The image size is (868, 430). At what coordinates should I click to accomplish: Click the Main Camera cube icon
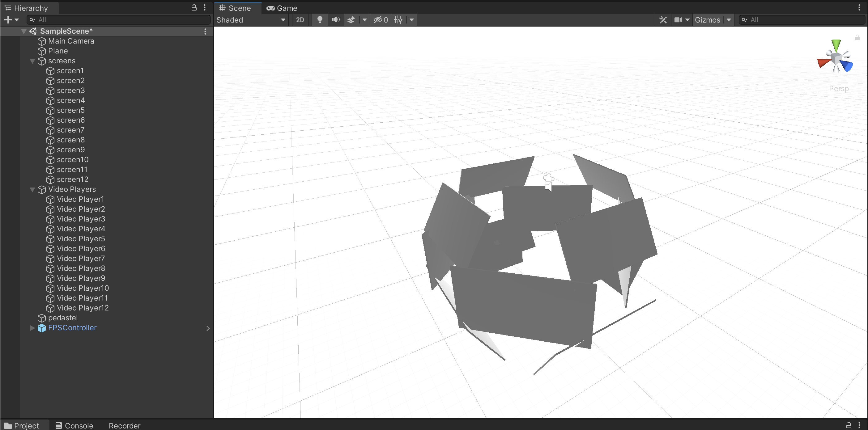pos(42,41)
